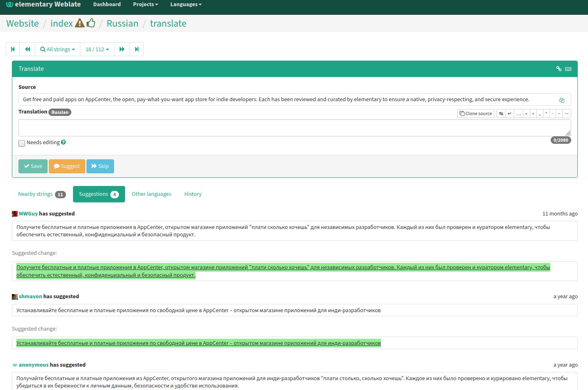Open the translate breadcrumb link

[168, 23]
